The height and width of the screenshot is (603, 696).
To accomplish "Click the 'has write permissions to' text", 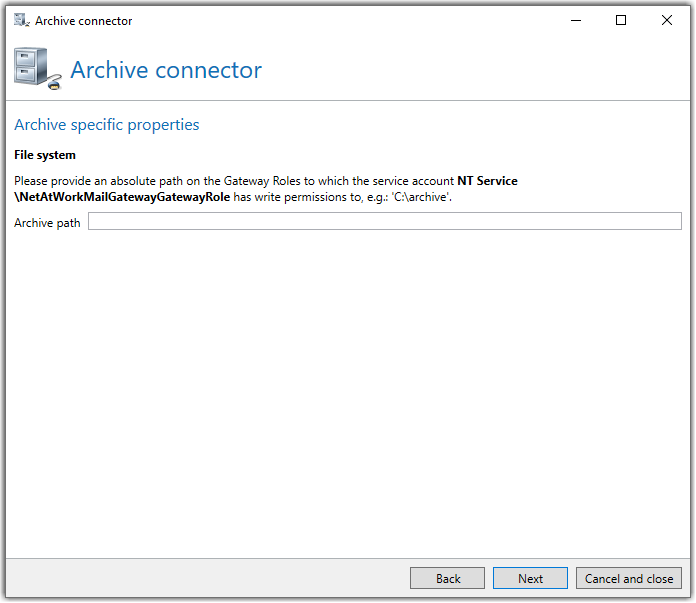I will click(x=298, y=197).
